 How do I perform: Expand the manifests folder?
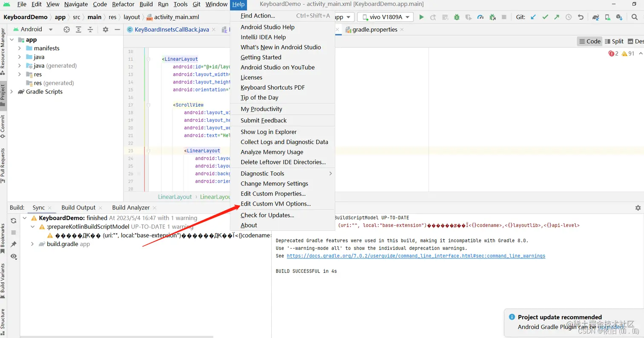[20, 48]
